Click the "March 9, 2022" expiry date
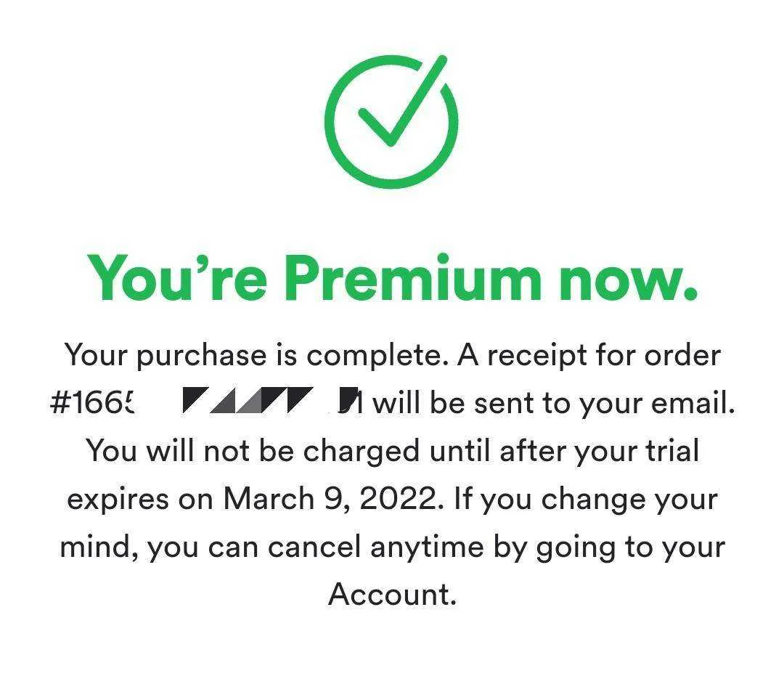This screenshot has width=784, height=676. pyautogui.click(x=330, y=499)
